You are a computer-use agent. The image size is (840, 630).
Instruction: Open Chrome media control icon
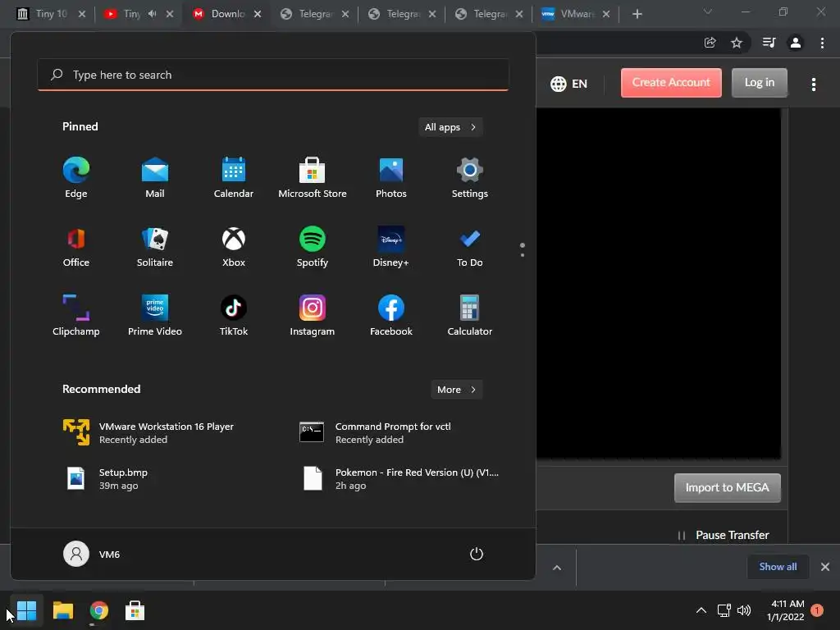769,43
